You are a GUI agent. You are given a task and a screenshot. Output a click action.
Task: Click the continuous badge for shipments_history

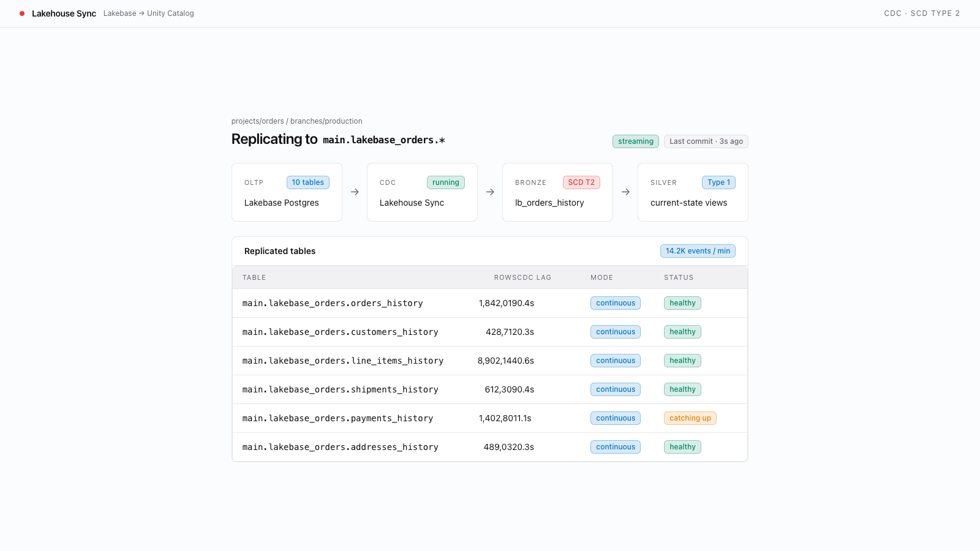click(616, 389)
